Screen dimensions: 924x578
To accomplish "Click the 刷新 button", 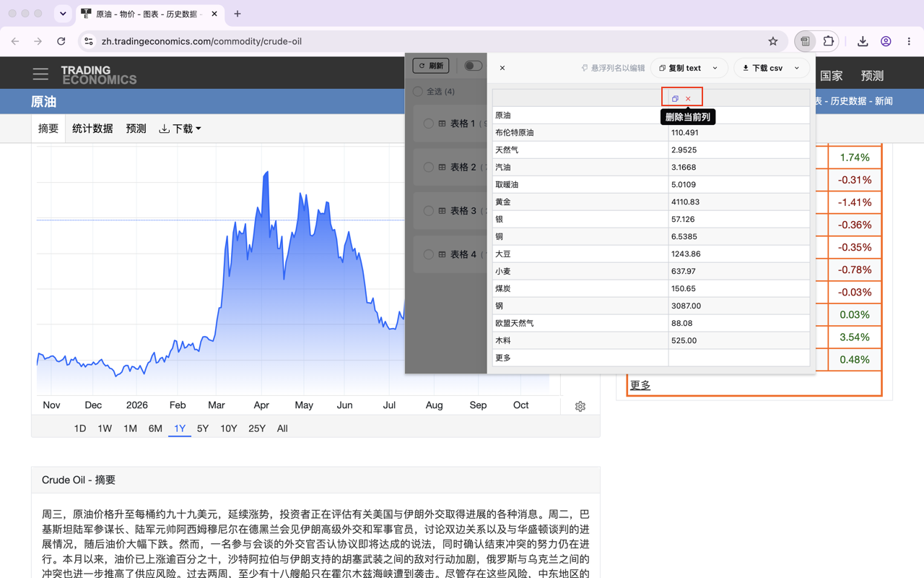I will coord(431,66).
